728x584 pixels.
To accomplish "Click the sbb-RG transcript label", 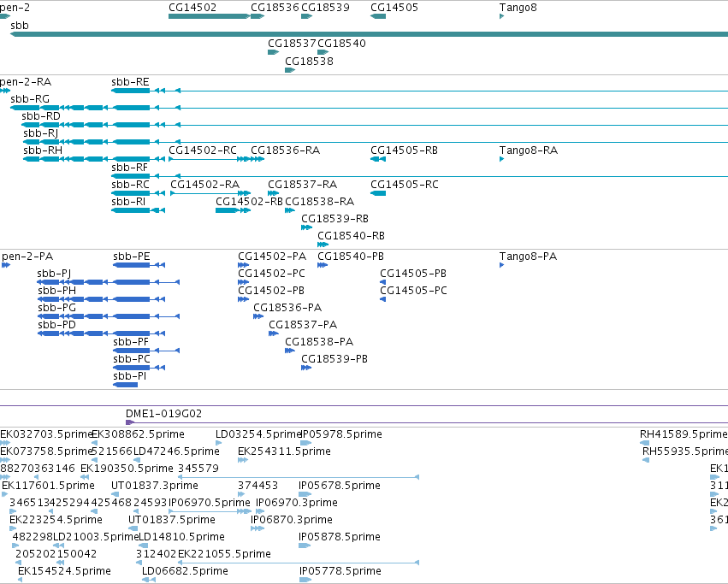I will (x=30, y=99).
